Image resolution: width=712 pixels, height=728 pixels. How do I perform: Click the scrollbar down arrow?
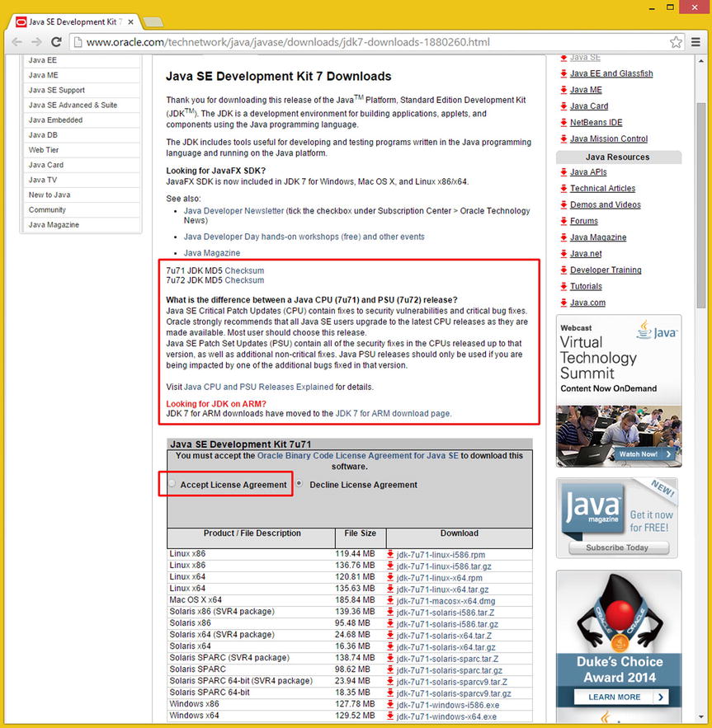click(x=700, y=717)
